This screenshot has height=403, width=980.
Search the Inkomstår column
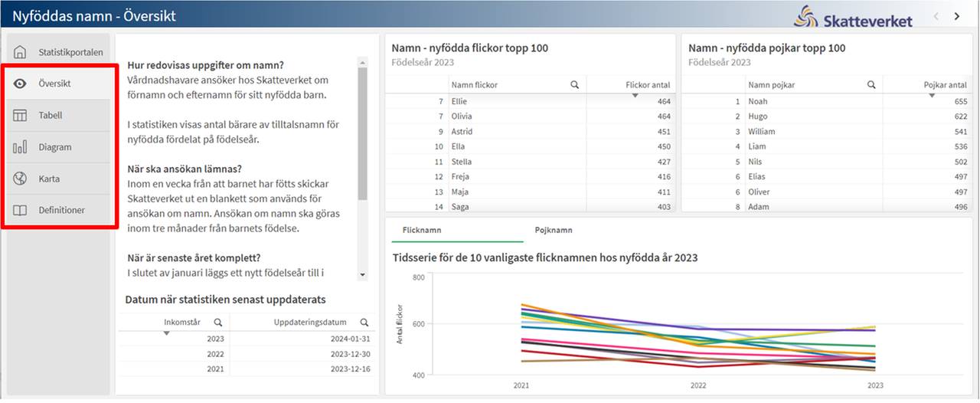(x=218, y=323)
